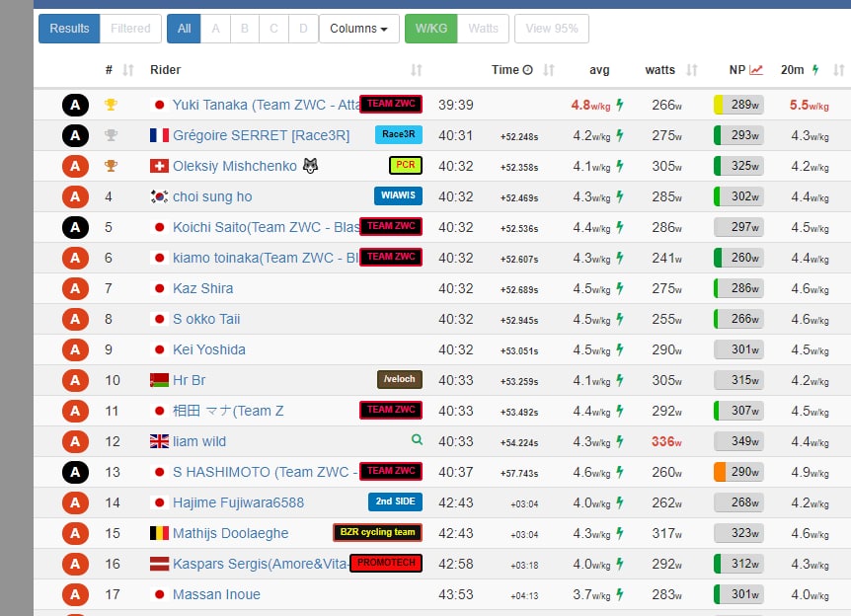The width and height of the screenshot is (851, 616).
Task: Click power bolt icon next to 4.8w/kg
Action: click(620, 105)
